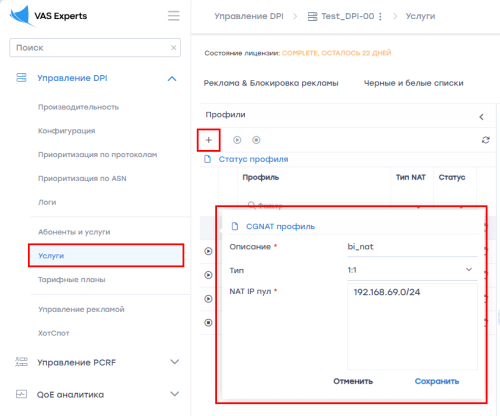Click the play icon in Profiles toolbar
The image size is (500, 416).
click(237, 140)
